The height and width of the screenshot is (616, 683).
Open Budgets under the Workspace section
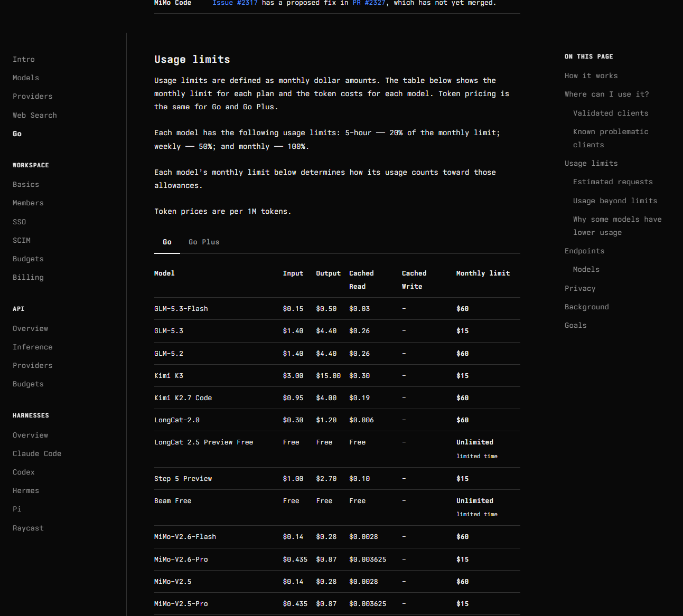point(28,259)
